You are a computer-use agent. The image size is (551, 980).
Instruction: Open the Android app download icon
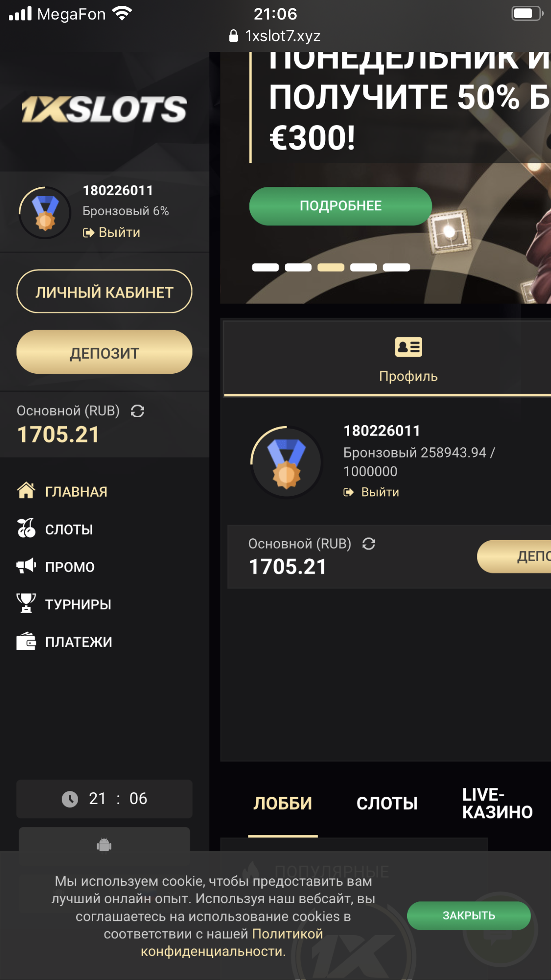coord(104,844)
